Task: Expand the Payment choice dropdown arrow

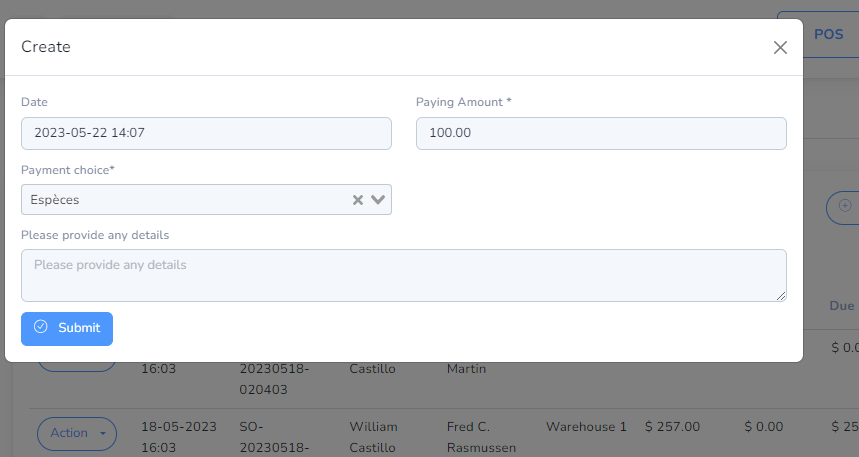Action: click(x=378, y=199)
